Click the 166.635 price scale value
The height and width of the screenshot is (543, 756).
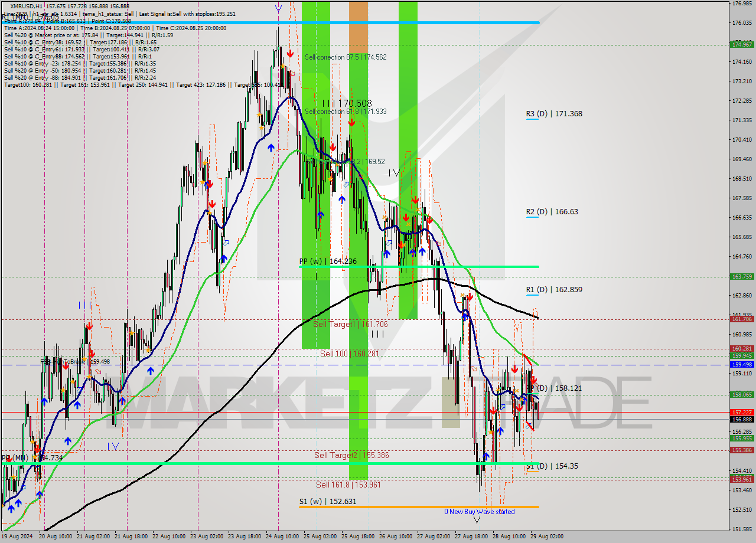point(742,218)
